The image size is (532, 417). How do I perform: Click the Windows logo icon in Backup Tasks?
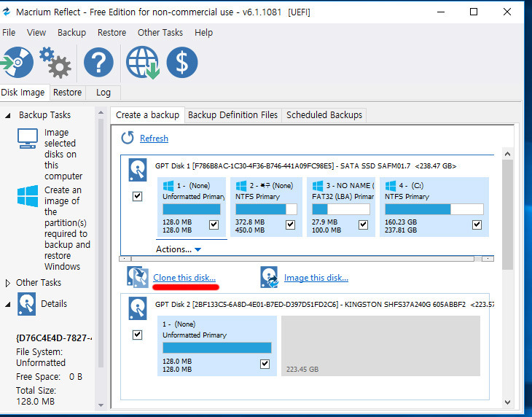coord(28,196)
